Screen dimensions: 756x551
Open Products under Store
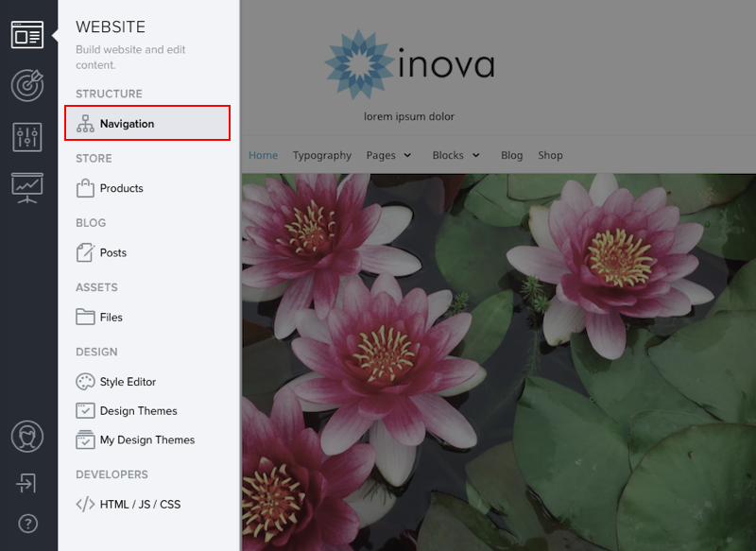point(122,188)
